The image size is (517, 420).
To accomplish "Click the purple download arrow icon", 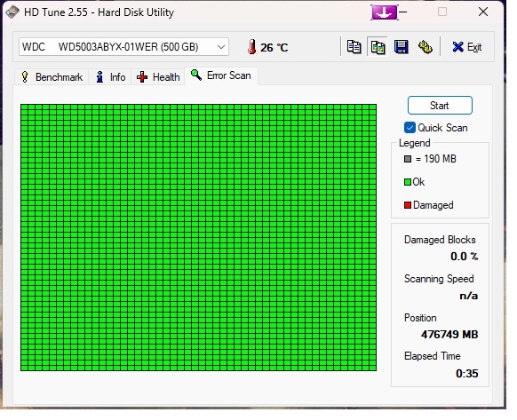I will (384, 12).
